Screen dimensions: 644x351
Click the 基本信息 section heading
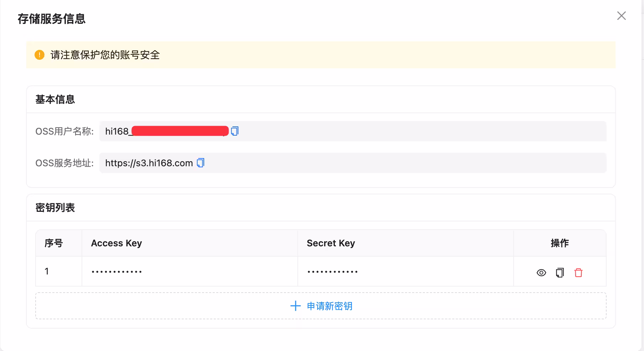55,99
